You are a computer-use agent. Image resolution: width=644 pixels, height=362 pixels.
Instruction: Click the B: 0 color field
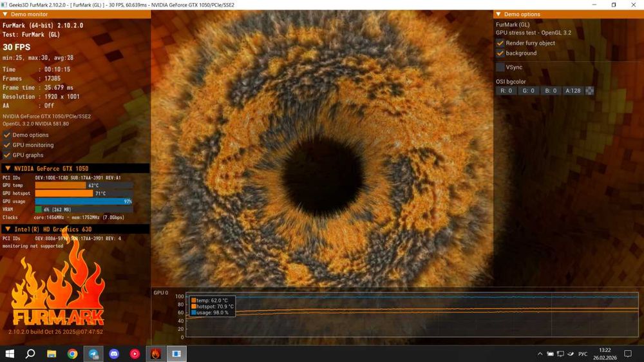click(x=551, y=91)
